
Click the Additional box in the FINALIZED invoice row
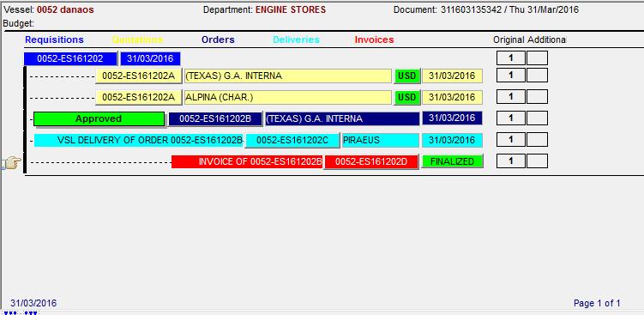click(537, 161)
